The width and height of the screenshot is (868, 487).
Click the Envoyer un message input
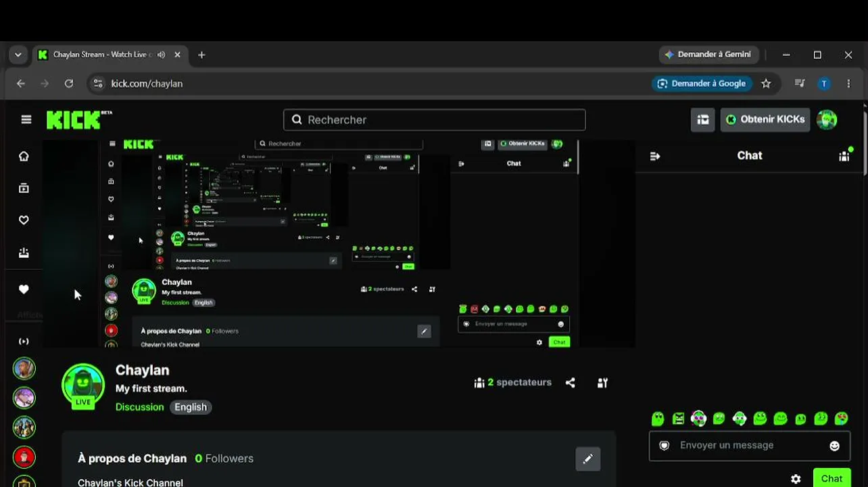(750, 446)
